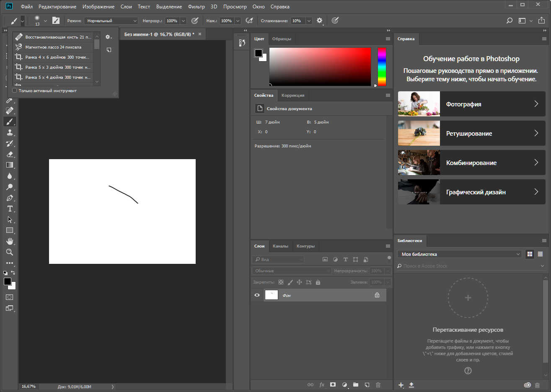Open the Фотография tutorial category
Image resolution: width=551 pixels, height=392 pixels.
pos(472,104)
